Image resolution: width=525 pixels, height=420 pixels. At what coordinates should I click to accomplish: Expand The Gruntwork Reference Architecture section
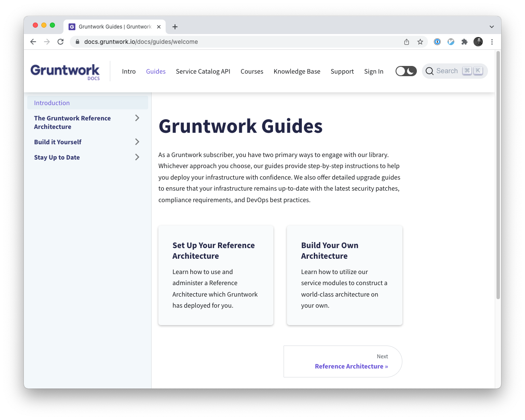[x=137, y=118]
